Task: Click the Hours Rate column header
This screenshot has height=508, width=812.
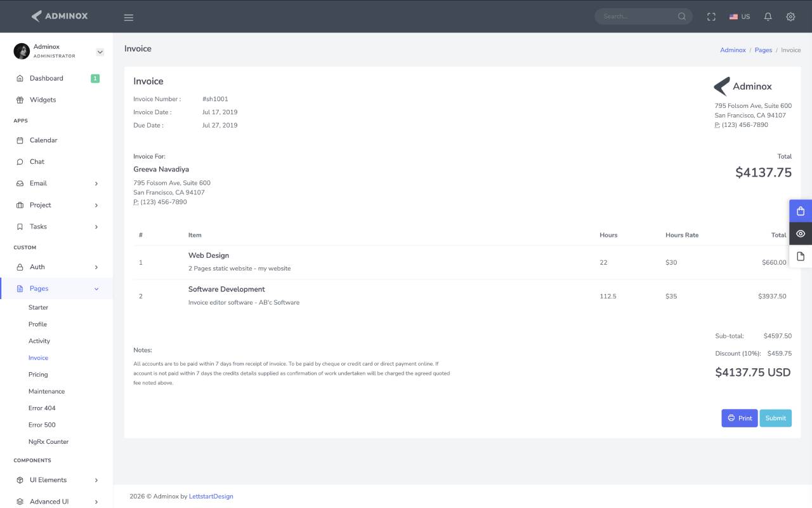Action: 682,235
